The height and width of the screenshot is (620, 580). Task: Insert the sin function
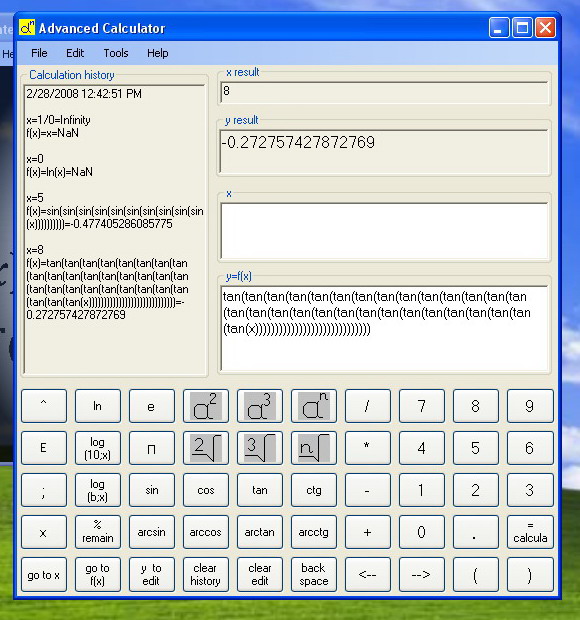coord(152,490)
